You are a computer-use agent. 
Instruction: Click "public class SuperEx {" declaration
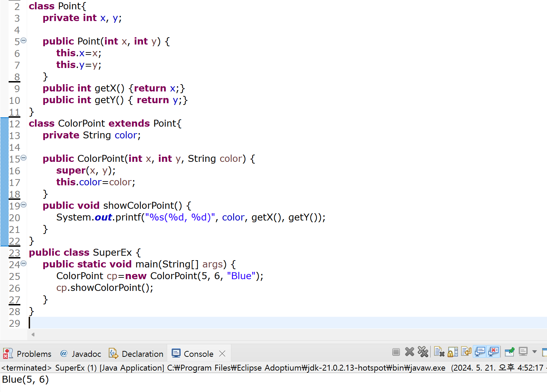pyautogui.click(x=85, y=253)
